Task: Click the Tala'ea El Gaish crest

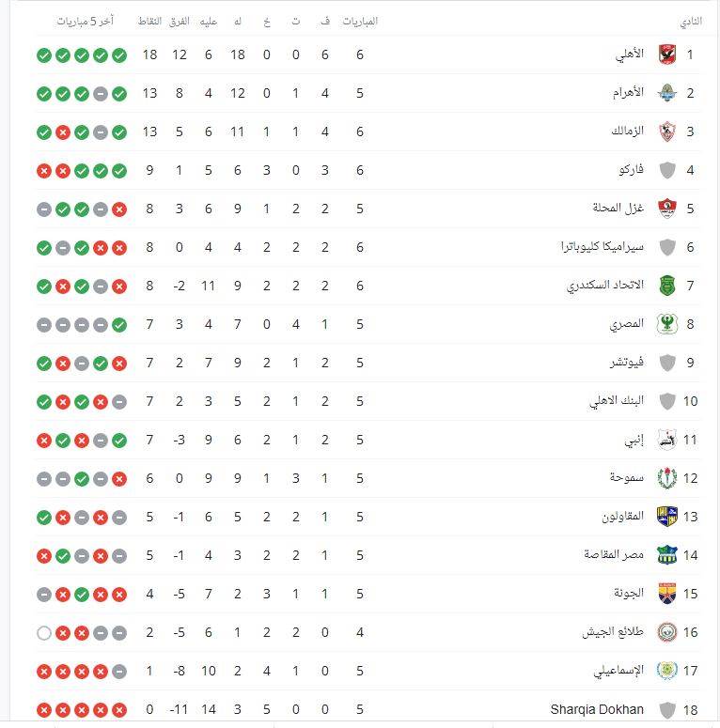Action: 666,632
